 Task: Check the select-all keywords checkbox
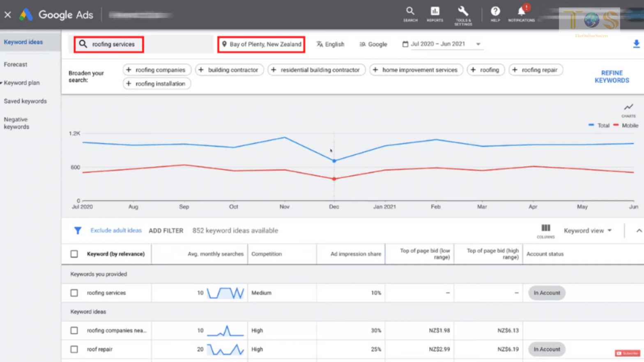coord(74,254)
